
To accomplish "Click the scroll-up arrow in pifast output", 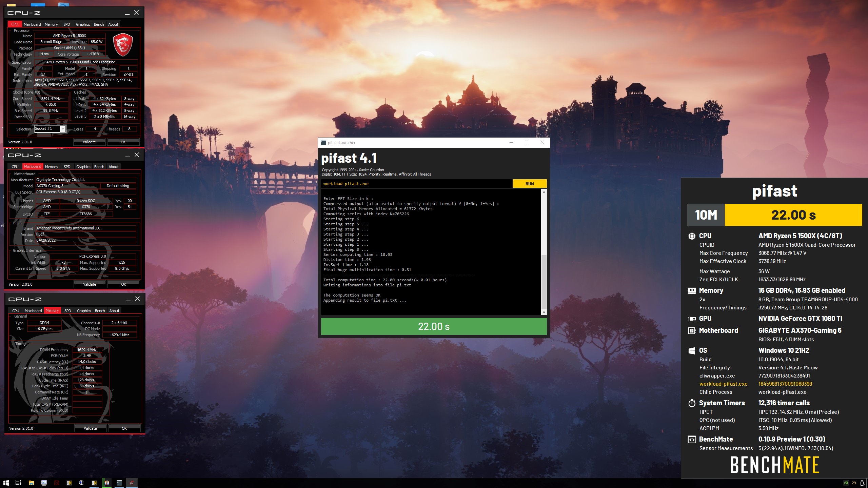I will click(x=544, y=192).
